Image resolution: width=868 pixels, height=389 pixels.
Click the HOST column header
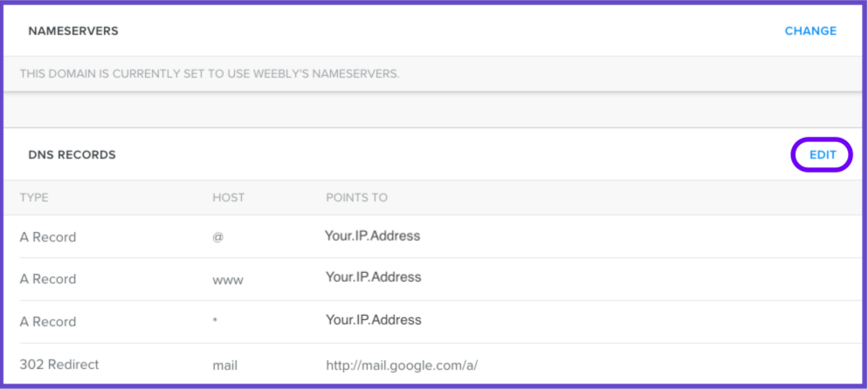(229, 198)
